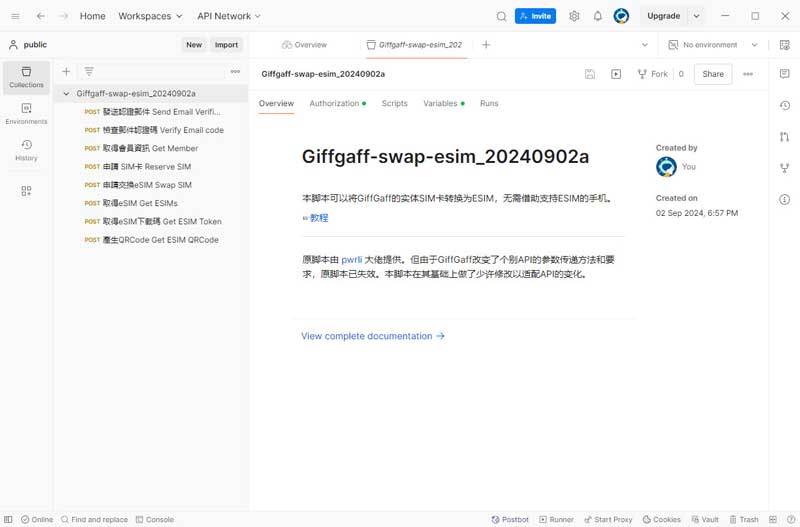Click the plus icon to create collection
Viewport: 800px width, 527px height.
[x=66, y=72]
